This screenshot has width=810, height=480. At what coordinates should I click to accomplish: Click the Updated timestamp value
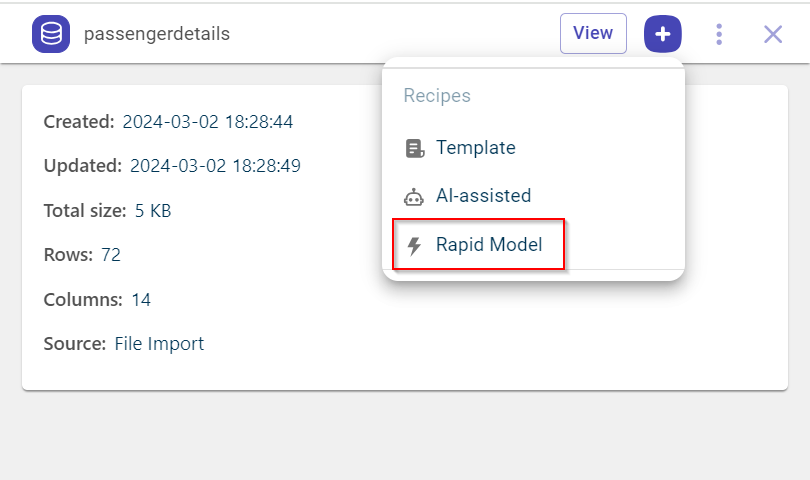coord(215,166)
